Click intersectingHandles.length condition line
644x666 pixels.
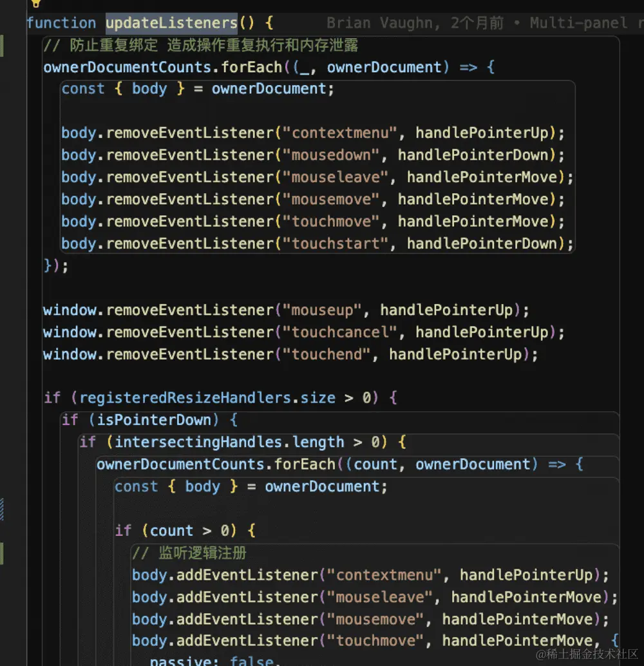pos(243,442)
